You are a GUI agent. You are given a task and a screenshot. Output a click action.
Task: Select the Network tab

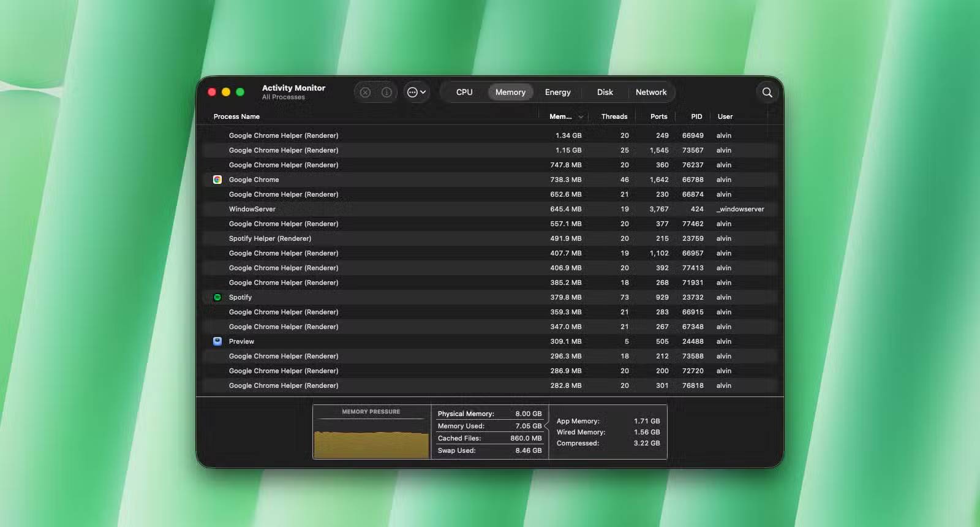650,93
